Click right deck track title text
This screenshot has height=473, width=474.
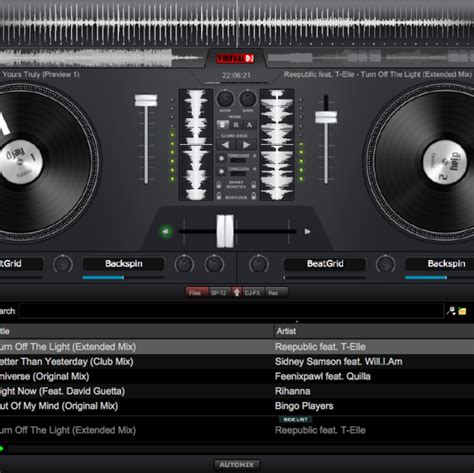point(378,74)
